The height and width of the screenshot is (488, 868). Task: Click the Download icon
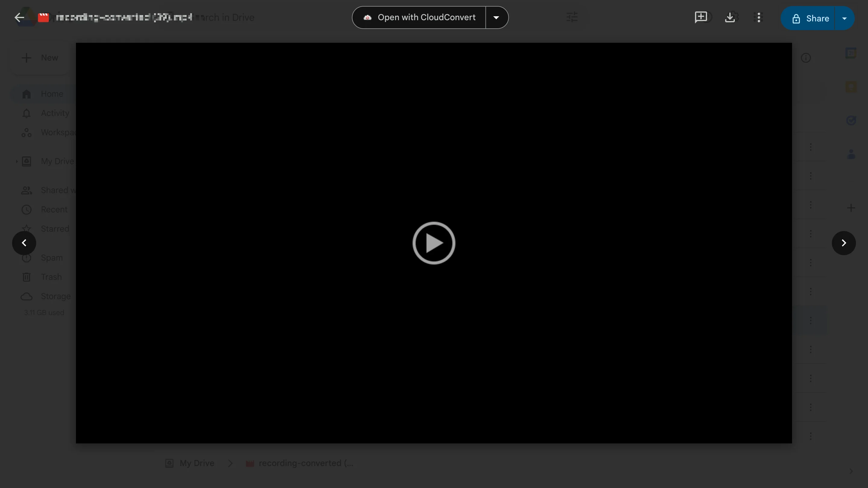point(730,17)
